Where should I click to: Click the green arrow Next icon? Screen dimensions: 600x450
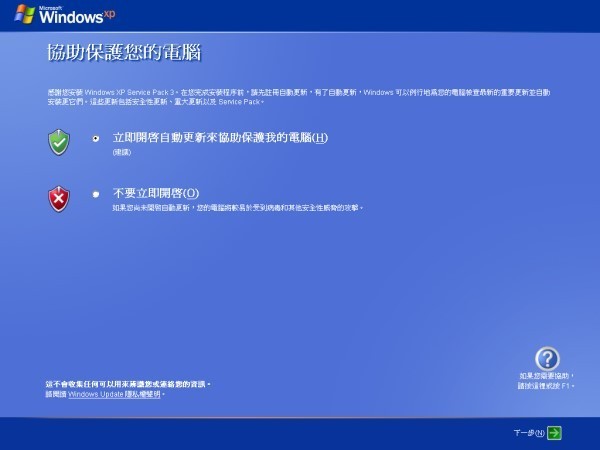coord(554,433)
